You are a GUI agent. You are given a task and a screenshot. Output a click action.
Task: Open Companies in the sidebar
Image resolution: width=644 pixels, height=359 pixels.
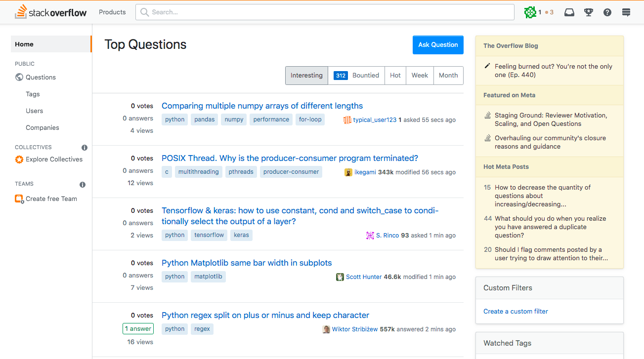43,127
